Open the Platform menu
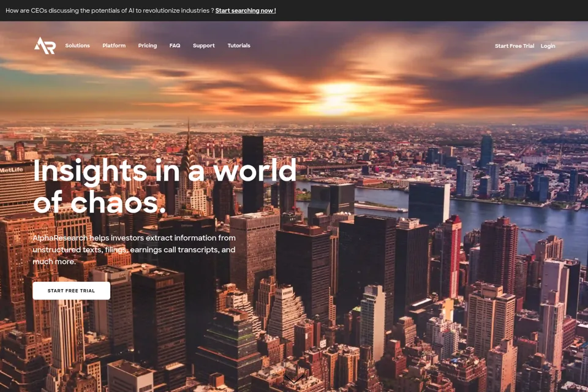The image size is (588, 392). tap(114, 45)
